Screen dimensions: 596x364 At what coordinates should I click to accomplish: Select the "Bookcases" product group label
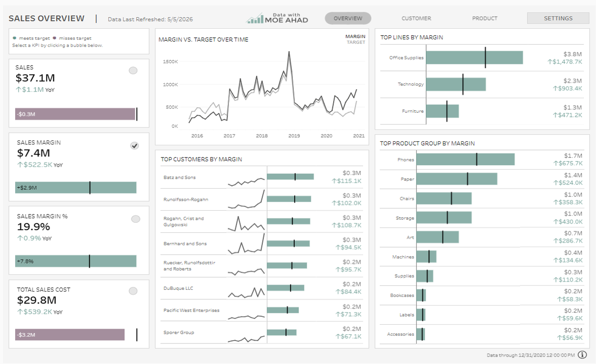(402, 296)
